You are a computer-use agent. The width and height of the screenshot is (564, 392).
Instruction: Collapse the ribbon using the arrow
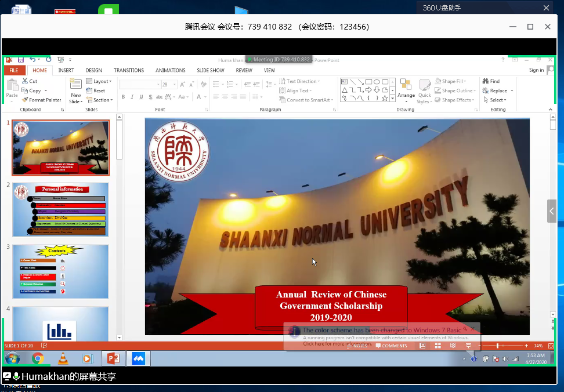coord(551,109)
